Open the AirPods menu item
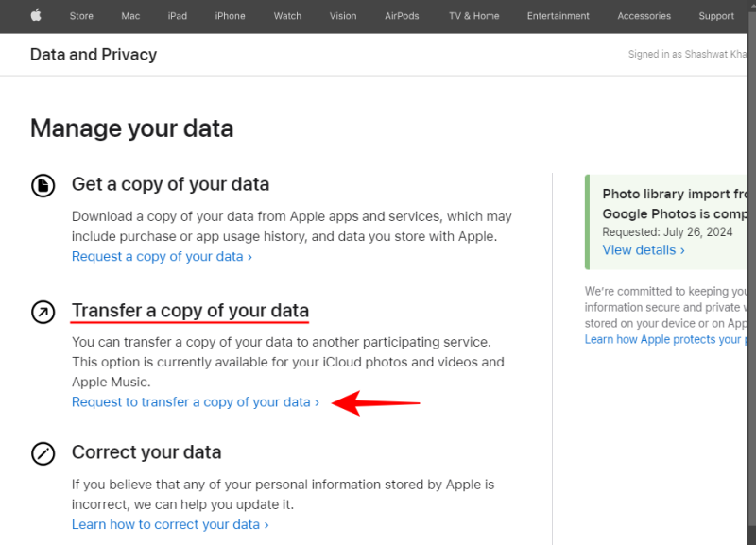 pyautogui.click(x=402, y=16)
